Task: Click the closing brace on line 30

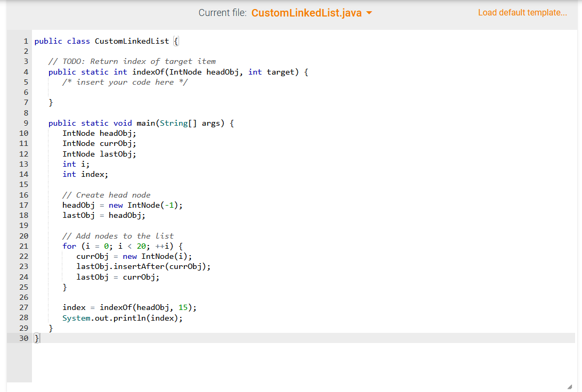Action: pyautogui.click(x=36, y=338)
